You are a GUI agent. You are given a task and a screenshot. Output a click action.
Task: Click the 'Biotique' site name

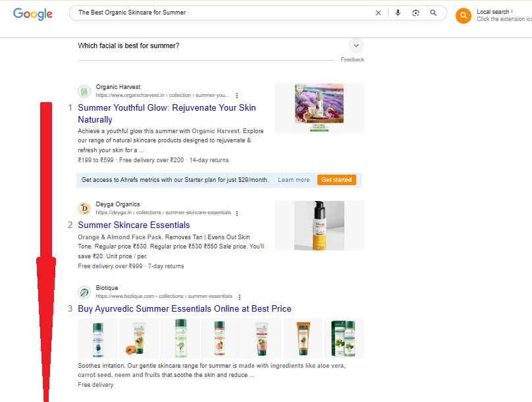tap(107, 288)
